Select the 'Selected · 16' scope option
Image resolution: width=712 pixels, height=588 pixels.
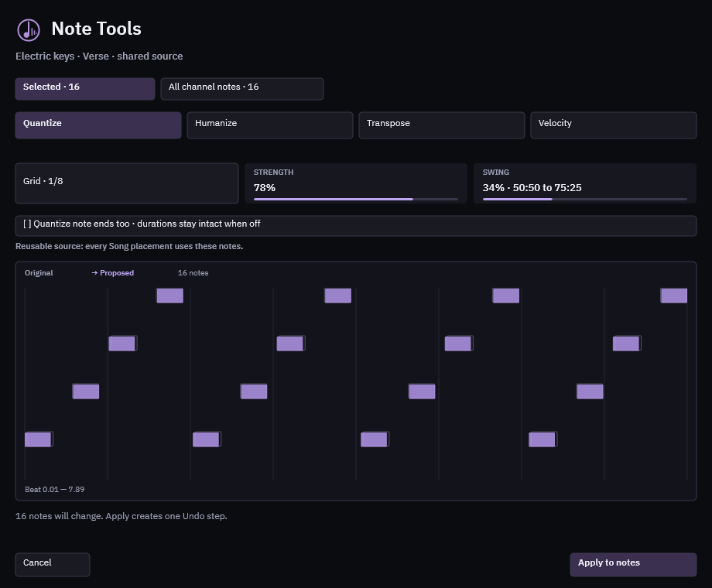pos(85,88)
